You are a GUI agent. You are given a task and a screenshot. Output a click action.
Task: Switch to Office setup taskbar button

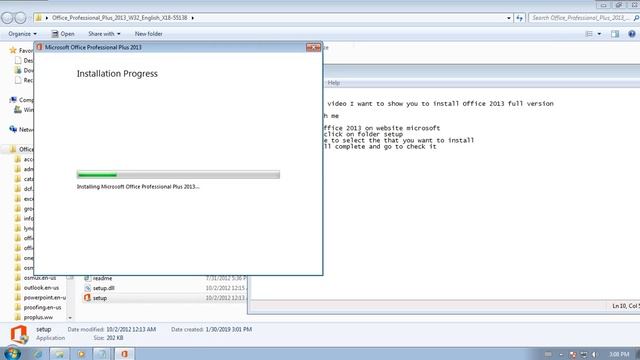[124, 354]
